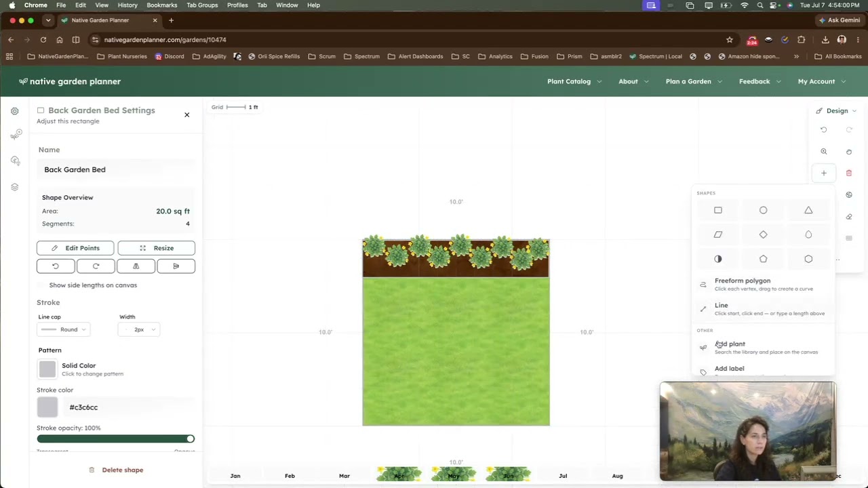Add a pentagon shape
This screenshot has width=868, height=488.
[763, 259]
